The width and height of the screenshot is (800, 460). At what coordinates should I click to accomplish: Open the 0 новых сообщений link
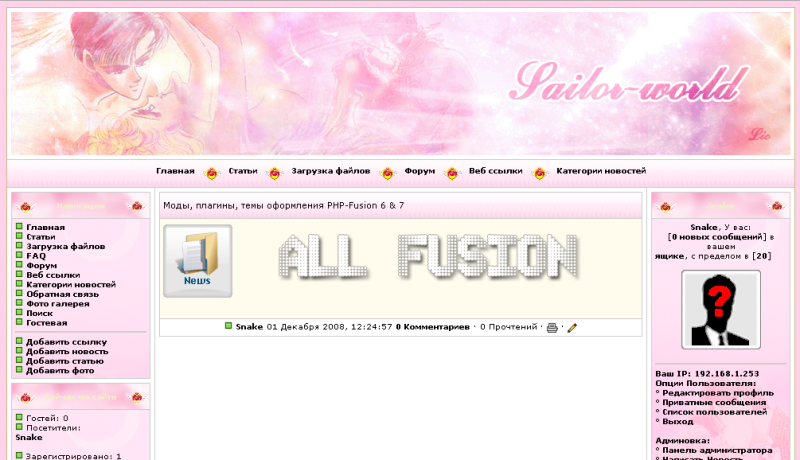coord(717,237)
